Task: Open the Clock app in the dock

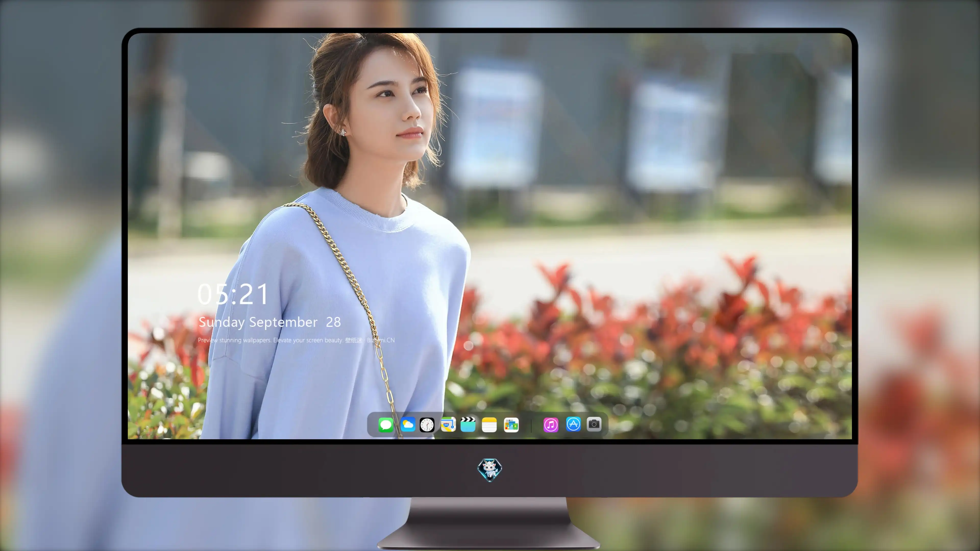Action: click(x=427, y=425)
